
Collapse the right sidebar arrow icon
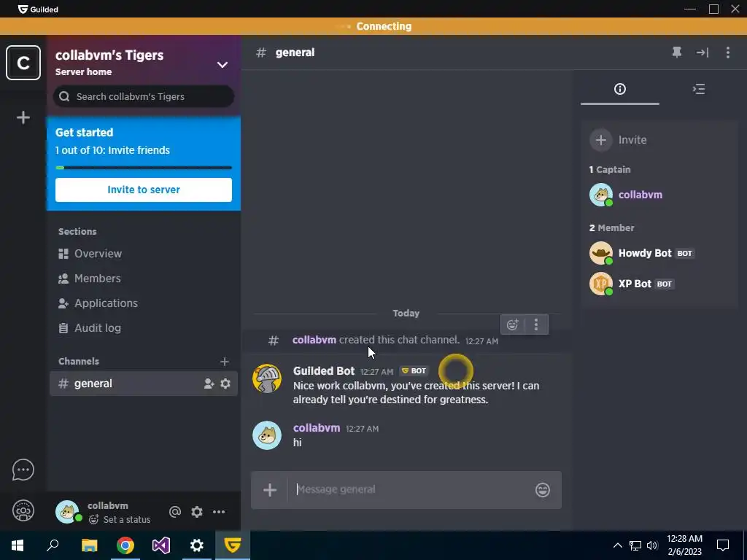(703, 52)
